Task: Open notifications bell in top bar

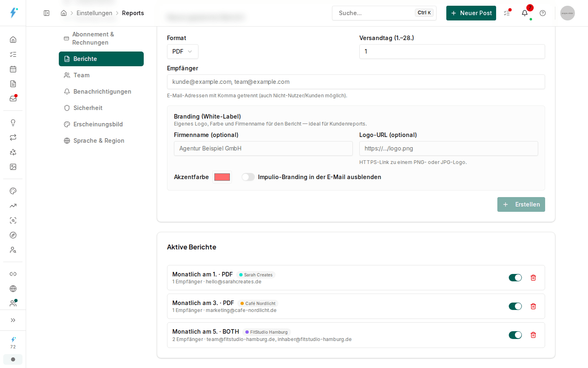Action: click(525, 13)
